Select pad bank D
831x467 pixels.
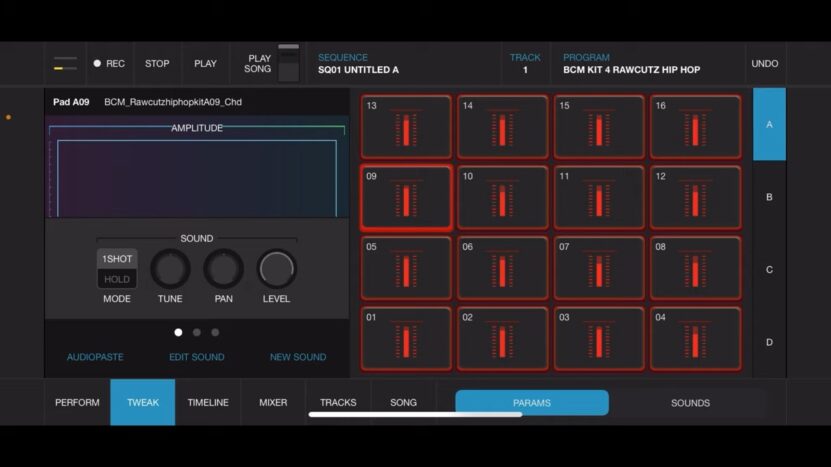coord(769,342)
